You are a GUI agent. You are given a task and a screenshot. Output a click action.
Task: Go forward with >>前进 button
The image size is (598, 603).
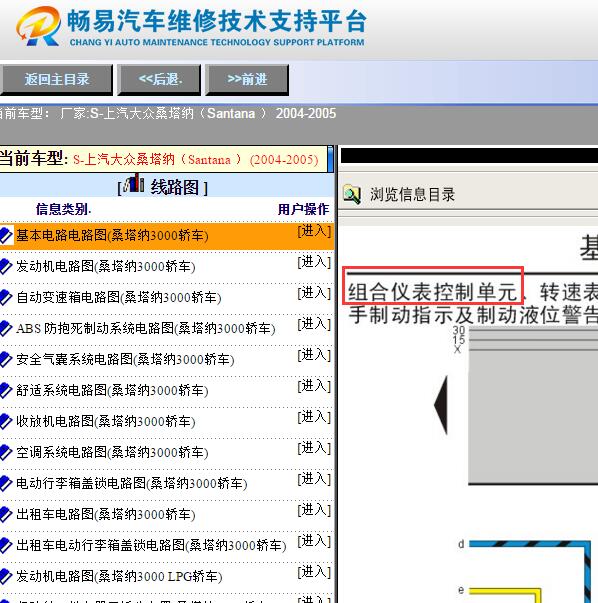[247, 80]
